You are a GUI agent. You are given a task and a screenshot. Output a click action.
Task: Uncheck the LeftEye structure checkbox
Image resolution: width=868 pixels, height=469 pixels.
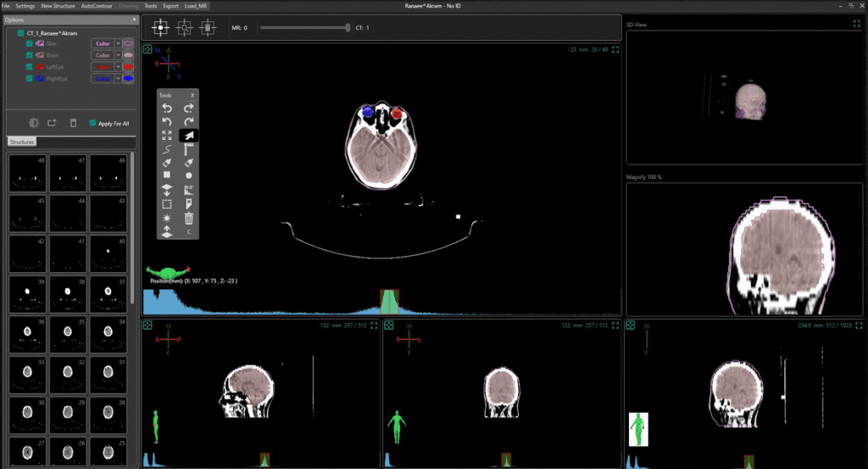[30, 66]
